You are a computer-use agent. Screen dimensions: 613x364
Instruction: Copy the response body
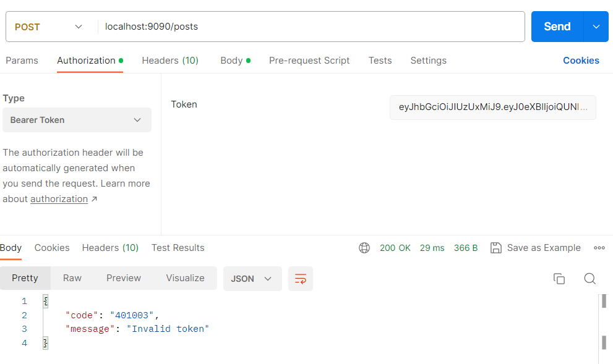click(559, 279)
